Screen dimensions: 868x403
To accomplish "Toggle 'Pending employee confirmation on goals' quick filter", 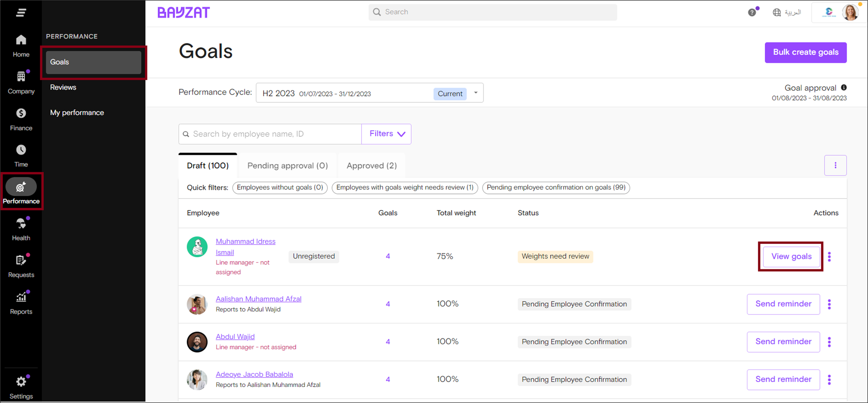I will click(x=556, y=187).
